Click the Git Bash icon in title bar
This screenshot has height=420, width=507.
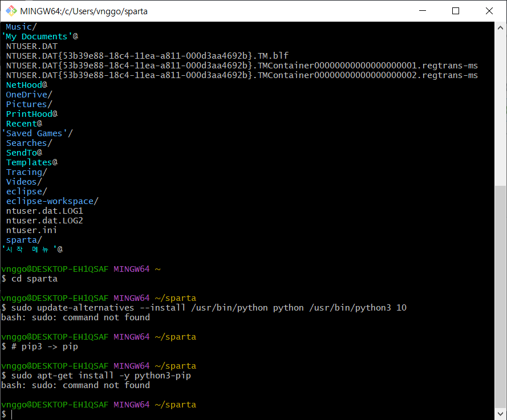coord(11,11)
